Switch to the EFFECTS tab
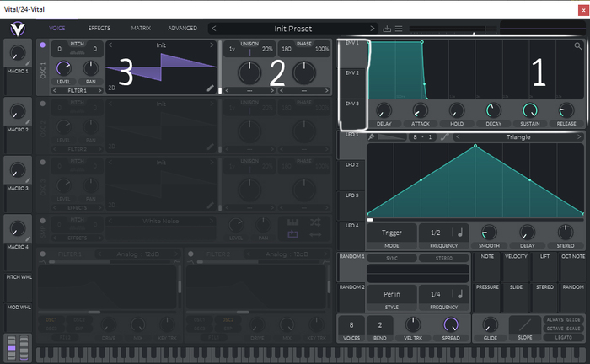590x364 pixels. coord(99,29)
